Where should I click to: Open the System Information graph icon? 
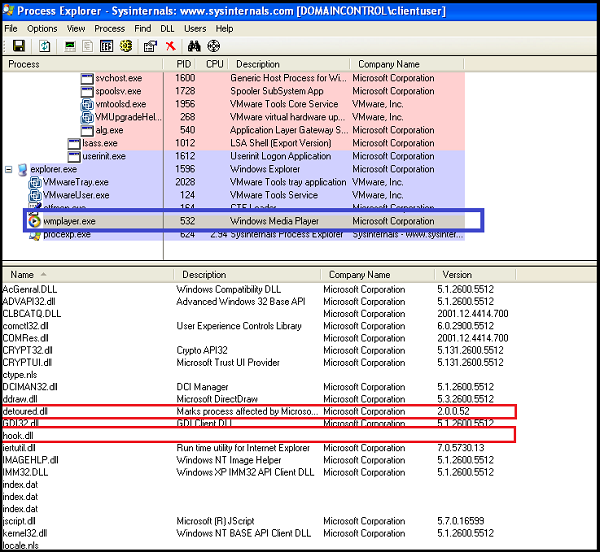(70, 46)
